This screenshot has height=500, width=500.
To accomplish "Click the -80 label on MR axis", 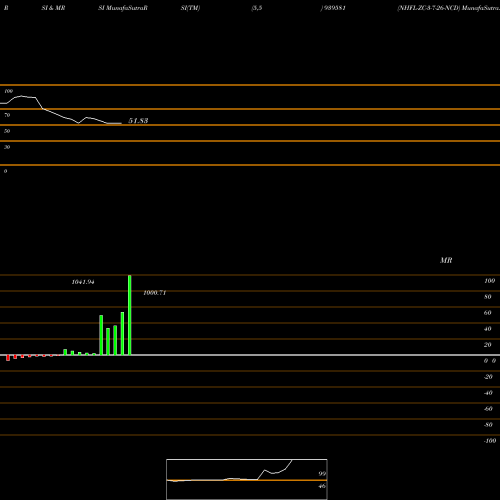I will pyautogui.click(x=488, y=425).
